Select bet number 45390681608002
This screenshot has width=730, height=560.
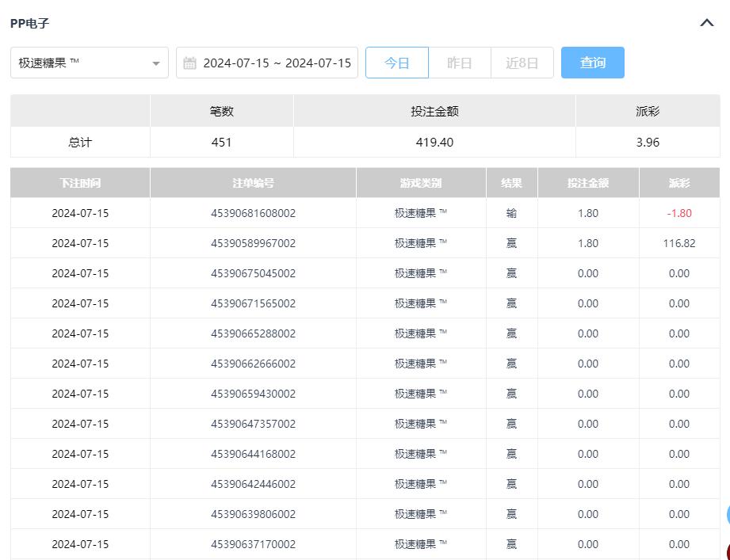tap(253, 213)
